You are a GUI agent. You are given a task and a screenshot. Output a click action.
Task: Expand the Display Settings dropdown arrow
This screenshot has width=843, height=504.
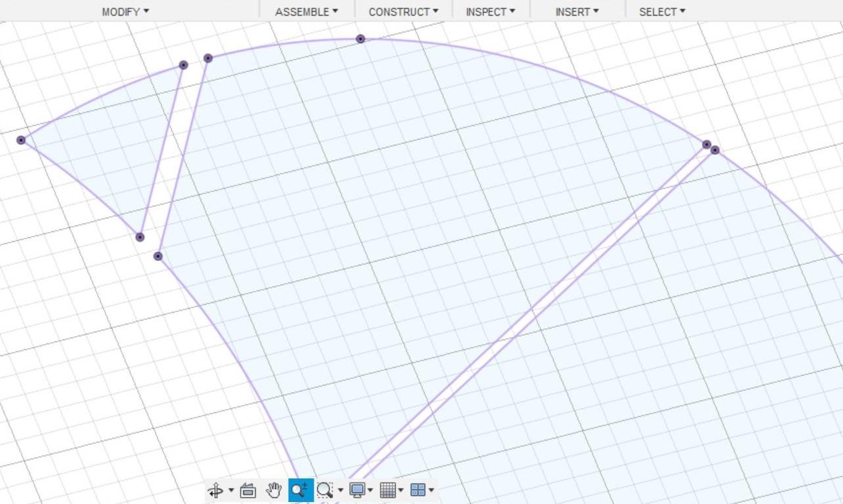click(371, 490)
